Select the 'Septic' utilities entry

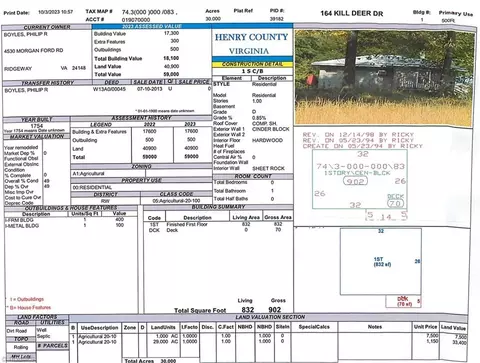click(44, 336)
